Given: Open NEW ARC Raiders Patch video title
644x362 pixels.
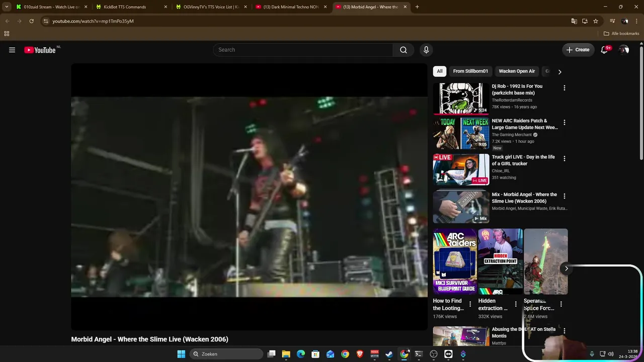Looking at the screenshot, I should (x=525, y=124).
